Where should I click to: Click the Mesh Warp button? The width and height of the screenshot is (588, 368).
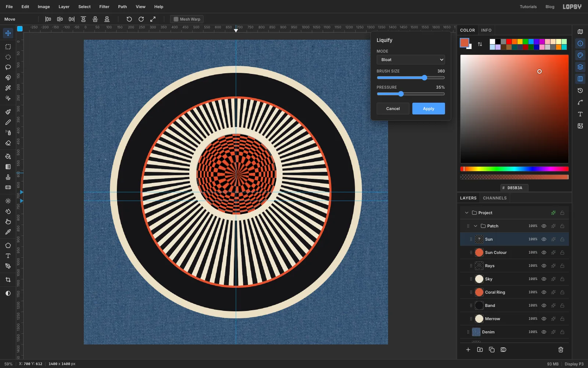pos(187,19)
